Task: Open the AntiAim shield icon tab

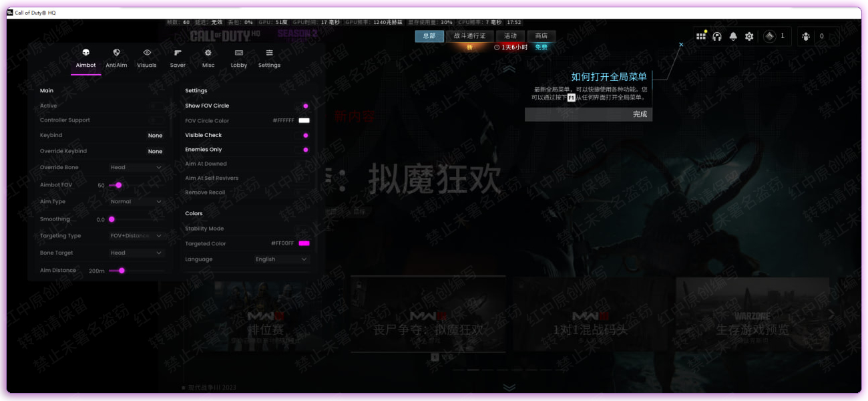Action: pos(116,53)
